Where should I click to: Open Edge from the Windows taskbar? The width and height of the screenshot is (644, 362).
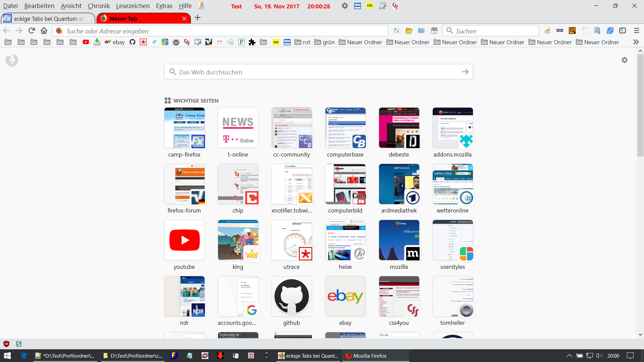[24, 356]
